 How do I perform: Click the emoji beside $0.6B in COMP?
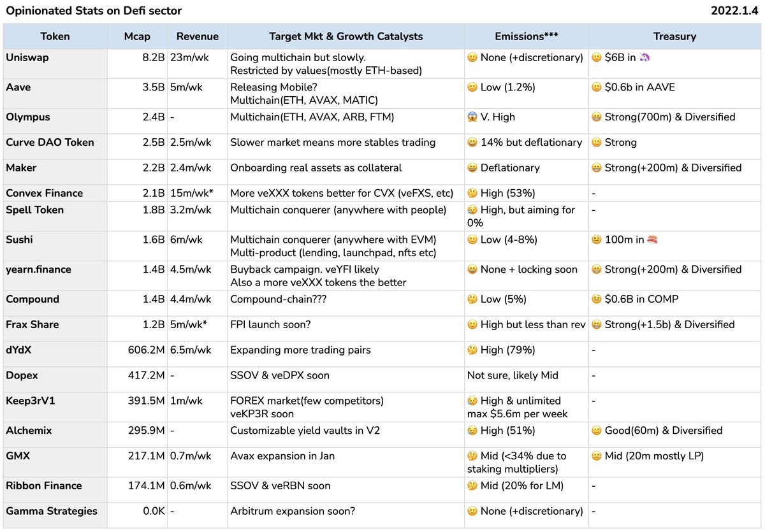(x=597, y=299)
